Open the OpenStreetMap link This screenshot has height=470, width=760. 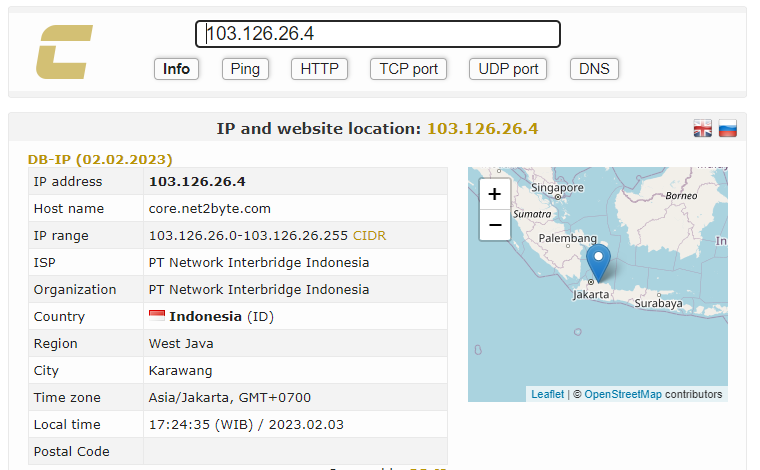622,394
